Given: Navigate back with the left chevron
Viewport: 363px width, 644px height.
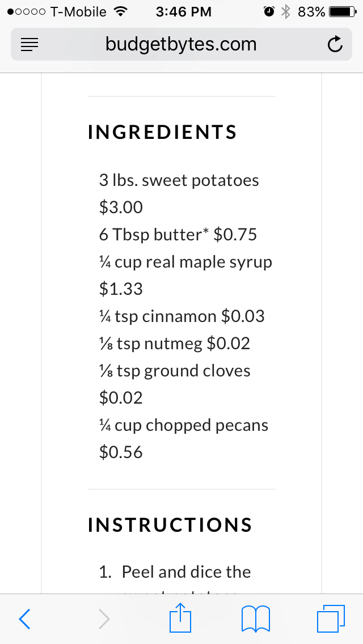Looking at the screenshot, I should [24, 618].
